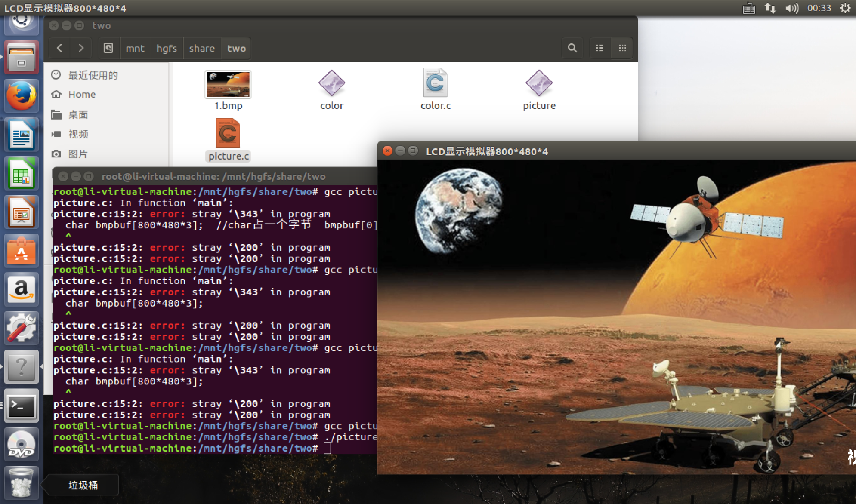Go back in file manager navigation

[59, 48]
